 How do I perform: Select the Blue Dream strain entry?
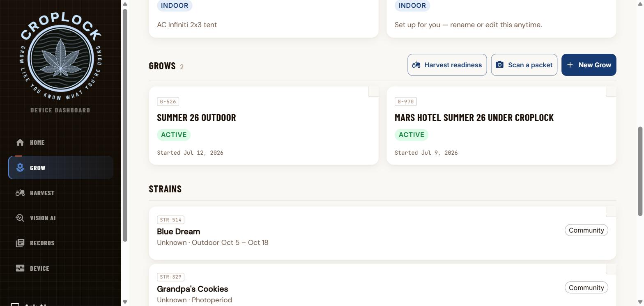(x=382, y=233)
